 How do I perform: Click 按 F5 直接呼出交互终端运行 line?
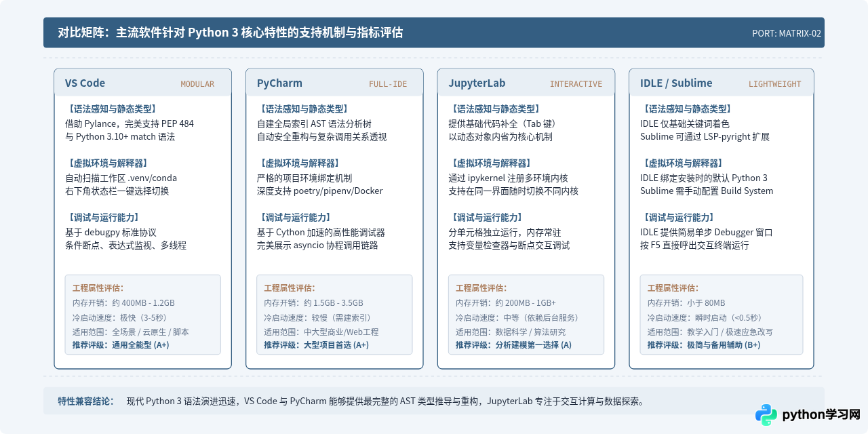pos(694,245)
